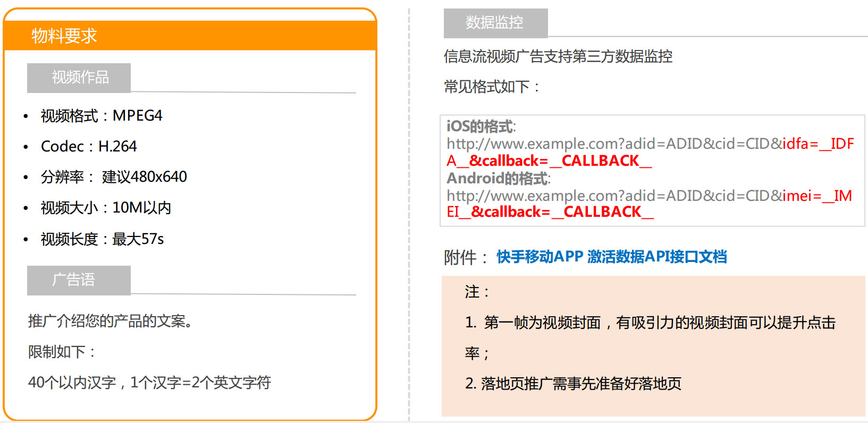
Task: Select the 广告语 section tab
Action: pos(79,280)
